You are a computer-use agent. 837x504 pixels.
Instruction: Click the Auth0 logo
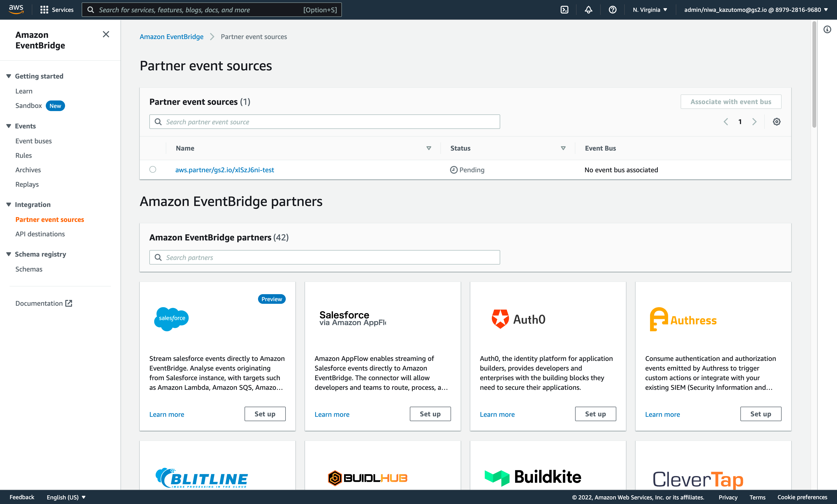[518, 319]
